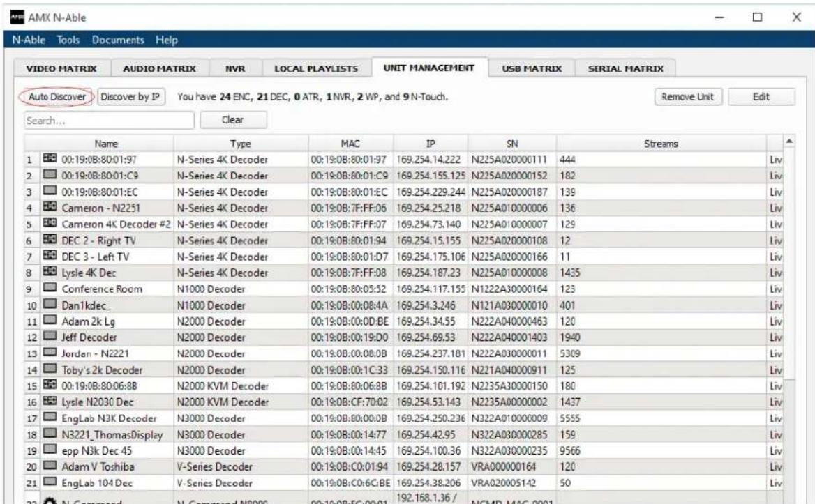Image resolution: width=815 pixels, height=504 pixels.
Task: Sort the table by Type column header
Action: point(241,144)
